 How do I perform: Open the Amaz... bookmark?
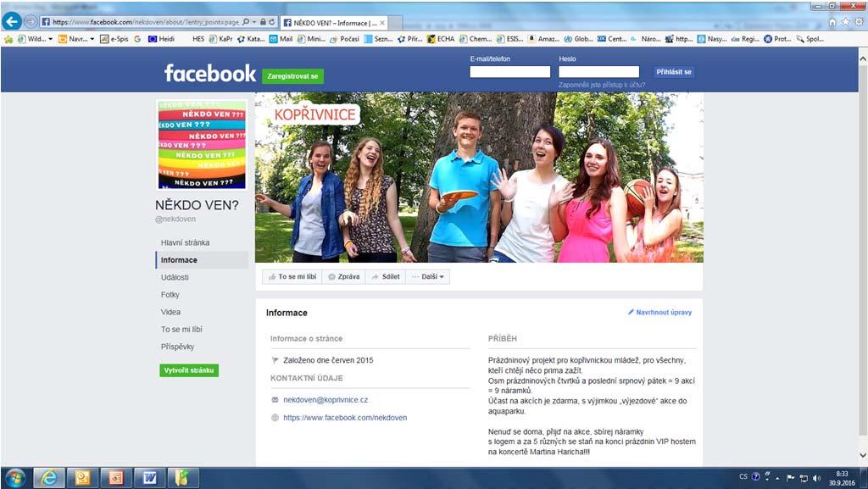point(543,39)
